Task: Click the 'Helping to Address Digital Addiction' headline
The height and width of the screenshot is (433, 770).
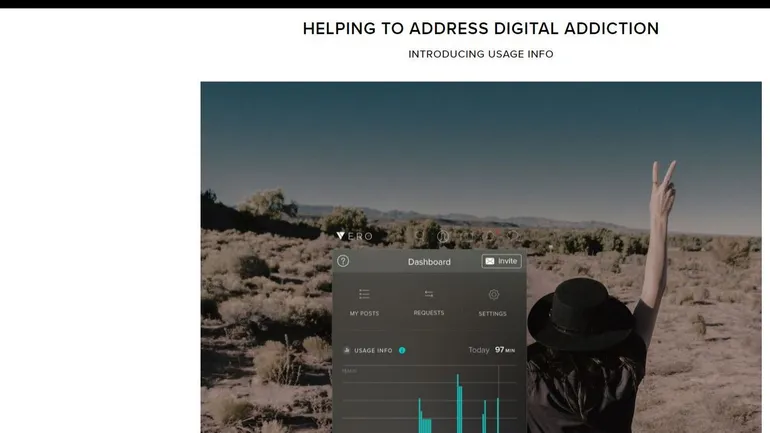Action: (x=481, y=28)
